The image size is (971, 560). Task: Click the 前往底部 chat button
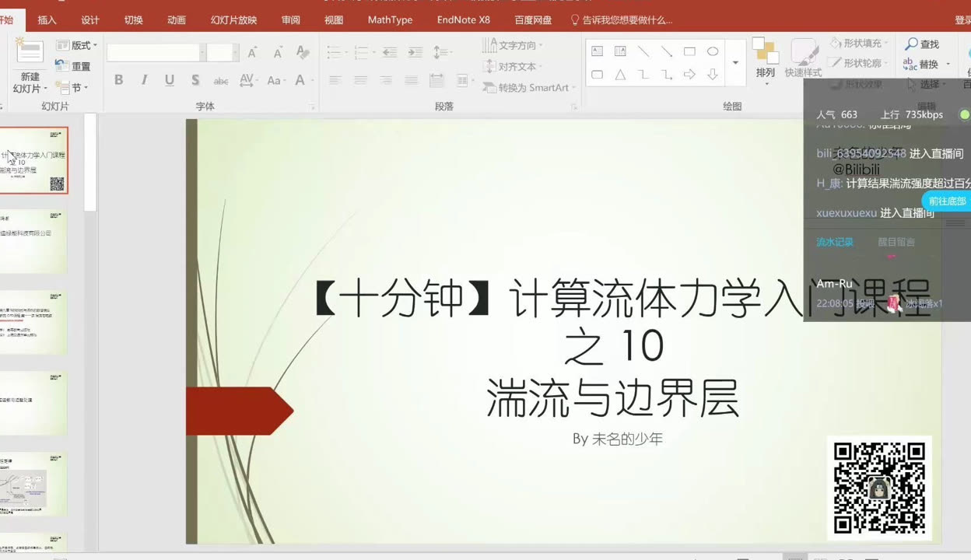pyautogui.click(x=947, y=201)
